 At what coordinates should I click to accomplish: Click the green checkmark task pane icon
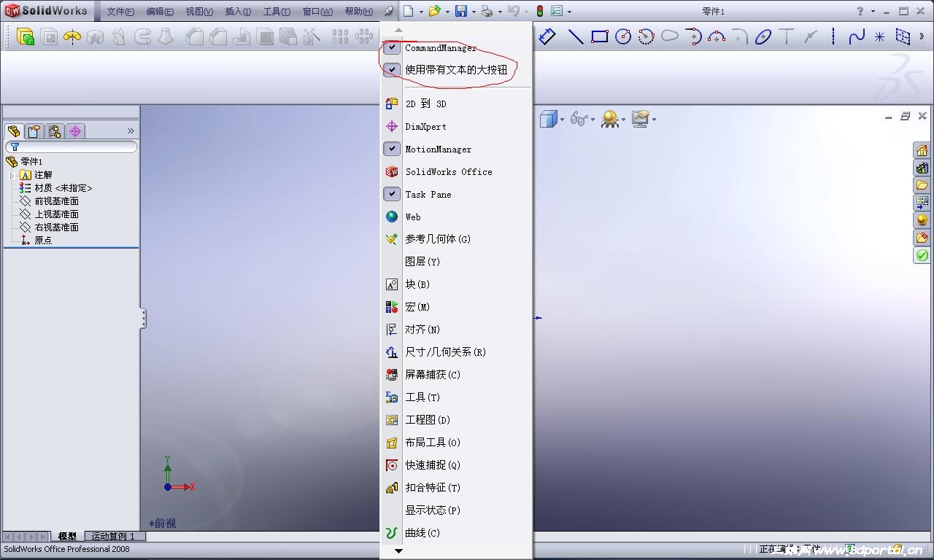[x=922, y=255]
